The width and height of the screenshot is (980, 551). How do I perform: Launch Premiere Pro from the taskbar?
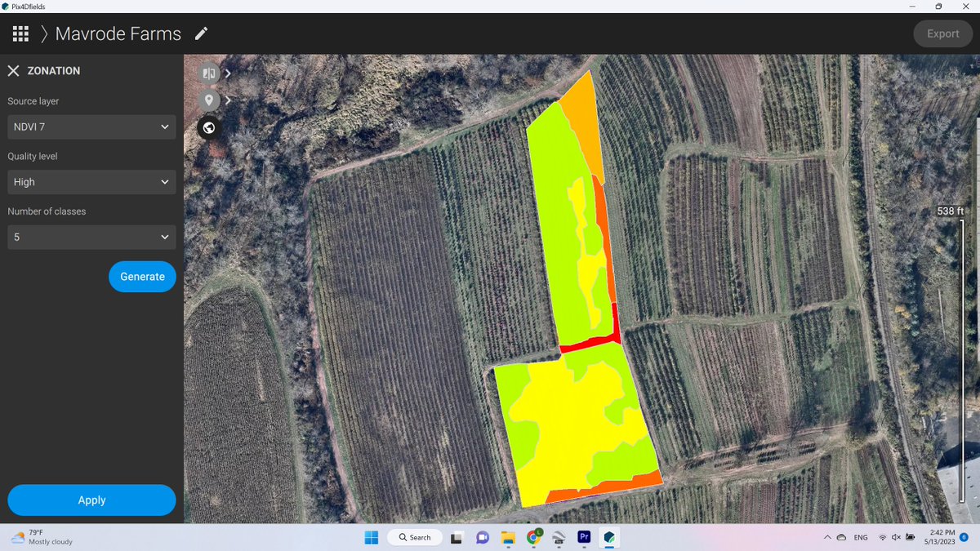[x=584, y=537]
